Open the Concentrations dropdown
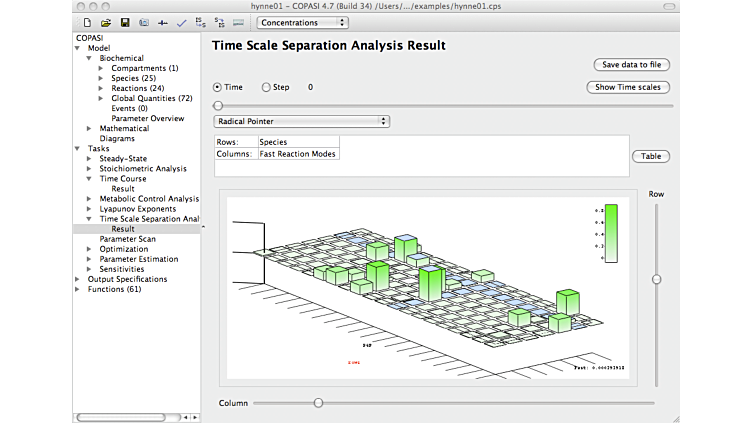Image resolution: width=752 pixels, height=423 pixels. (302, 22)
